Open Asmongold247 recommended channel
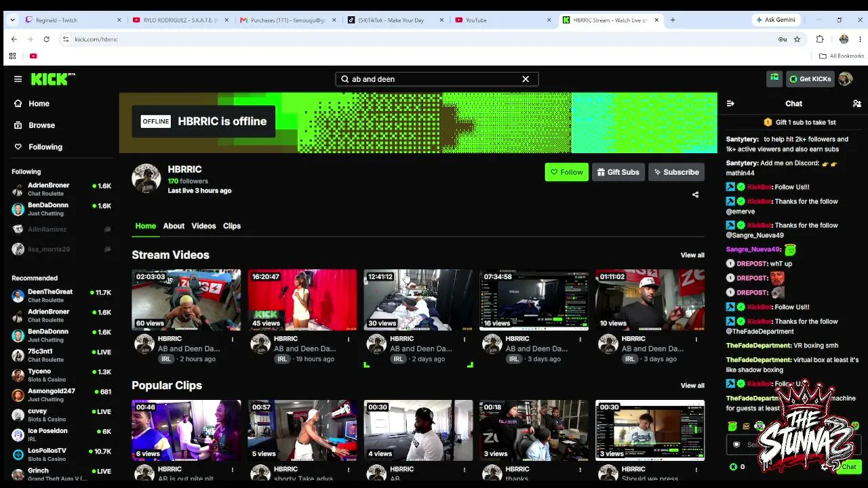 pos(61,394)
